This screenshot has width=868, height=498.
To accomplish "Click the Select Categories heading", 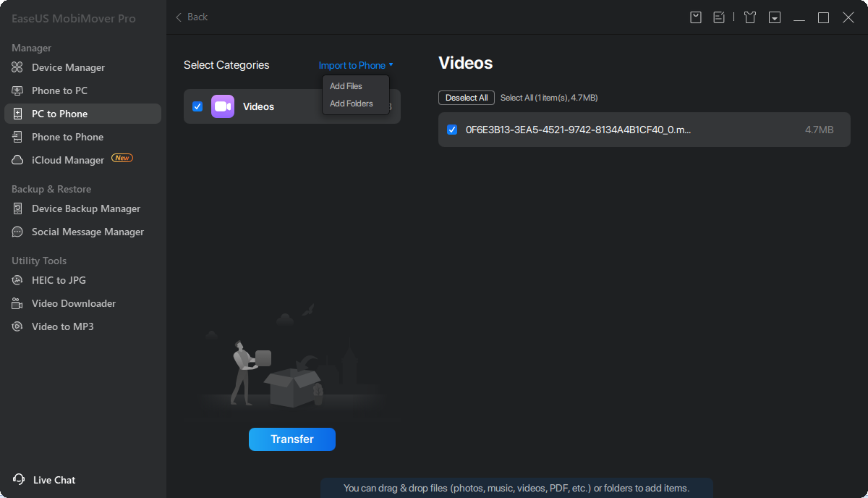I will [x=226, y=65].
